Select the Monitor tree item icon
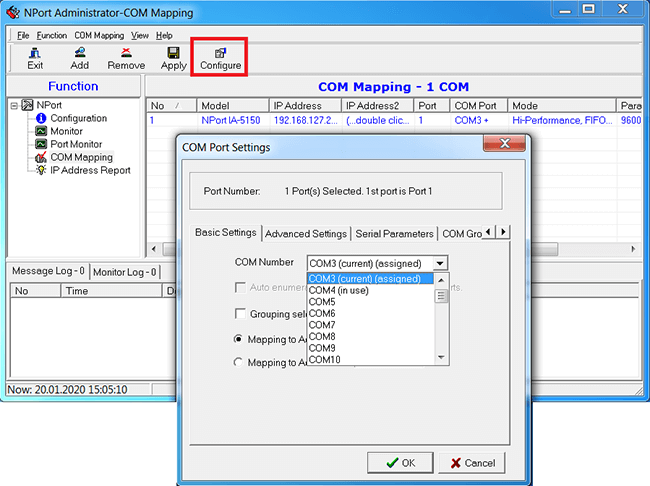Viewport: 650px width, 486px height. pos(41,131)
